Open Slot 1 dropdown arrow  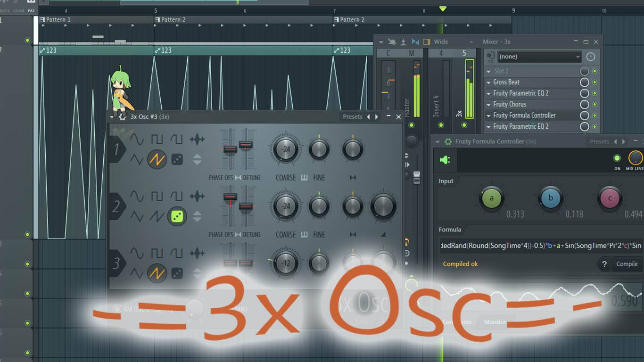pos(488,71)
